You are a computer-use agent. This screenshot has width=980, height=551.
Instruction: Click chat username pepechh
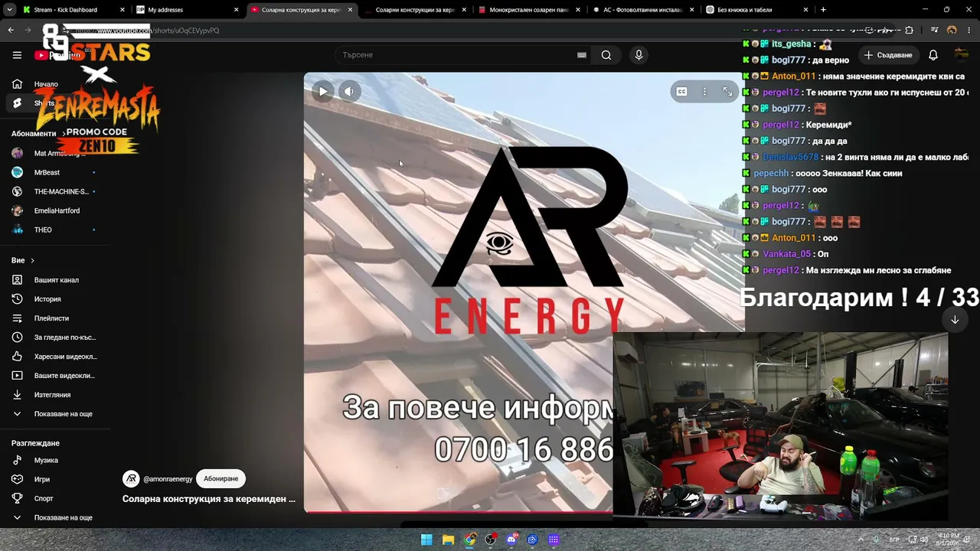point(771,174)
